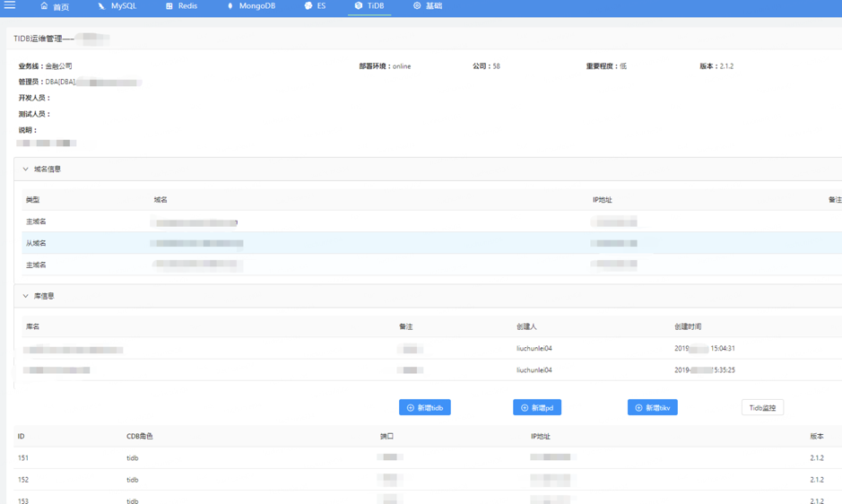Click the 创建时间 column header
The width and height of the screenshot is (842, 504).
pos(688,326)
